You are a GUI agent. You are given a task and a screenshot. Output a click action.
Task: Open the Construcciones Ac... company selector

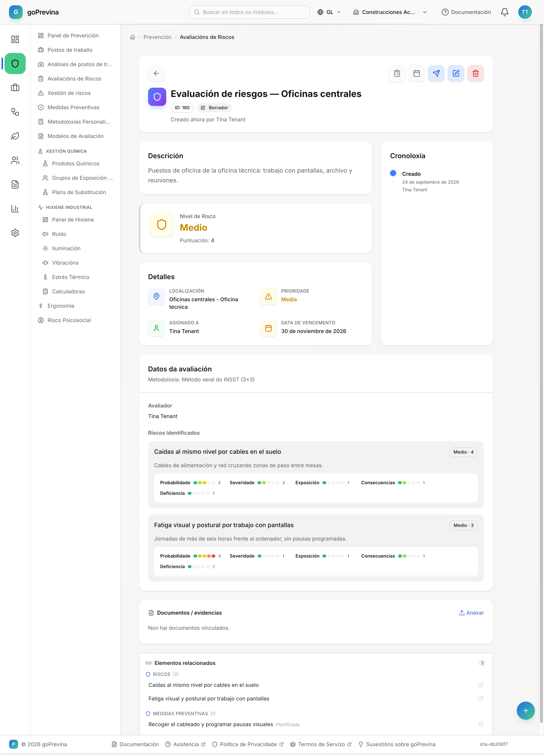(390, 12)
